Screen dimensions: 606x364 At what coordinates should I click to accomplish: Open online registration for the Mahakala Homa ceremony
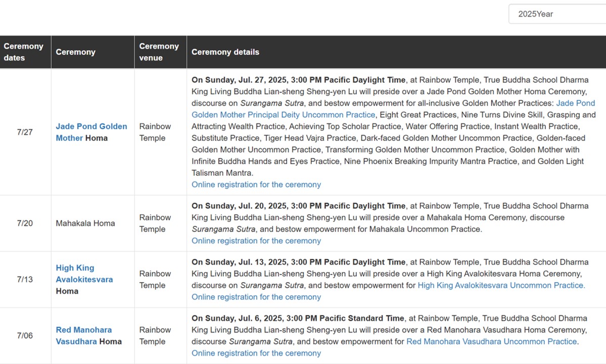[x=256, y=241]
